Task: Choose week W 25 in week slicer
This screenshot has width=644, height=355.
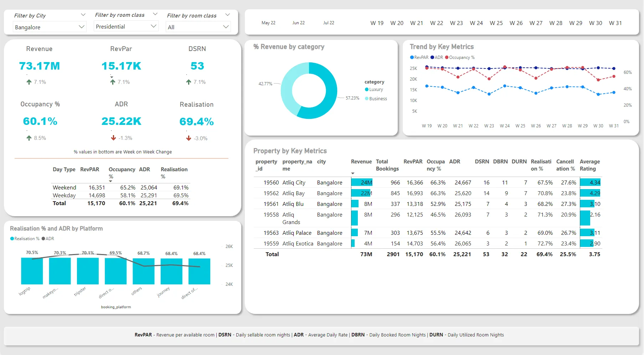Action: pos(496,23)
